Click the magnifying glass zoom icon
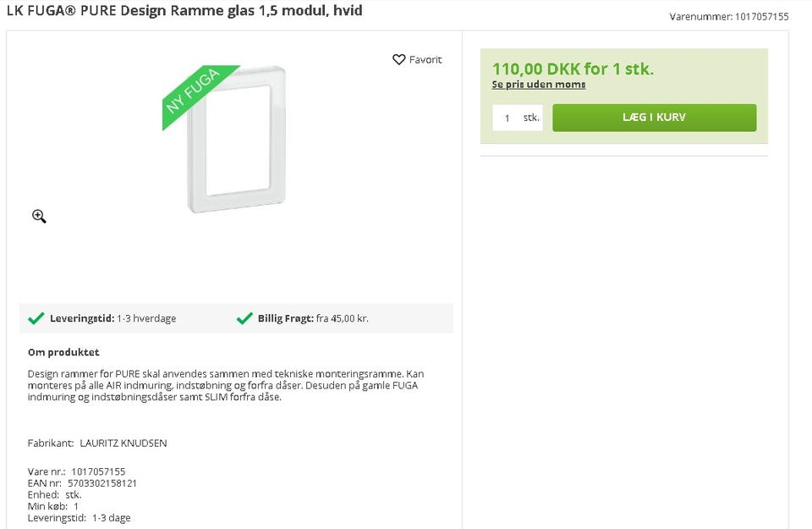 [x=39, y=217]
